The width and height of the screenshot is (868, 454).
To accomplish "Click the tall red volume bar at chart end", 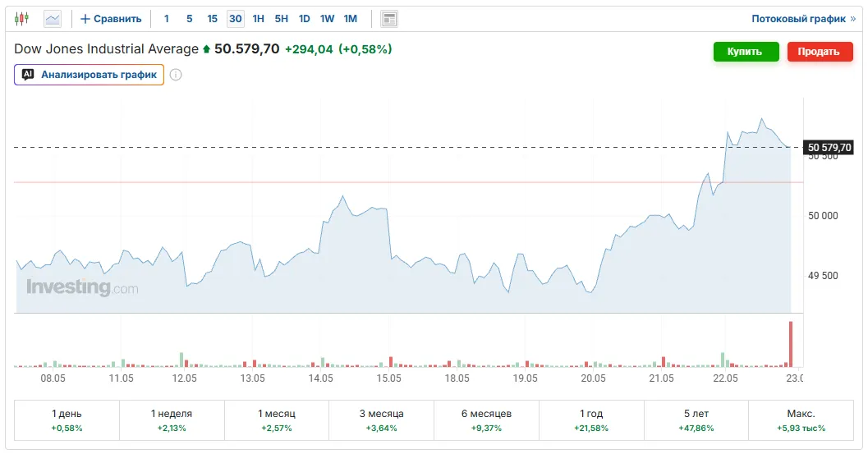I will click(791, 344).
